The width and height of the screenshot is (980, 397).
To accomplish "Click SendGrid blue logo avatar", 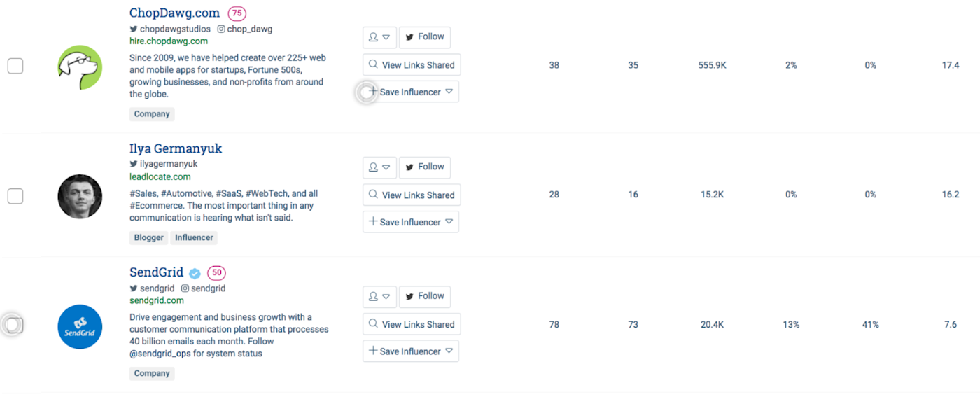I will (80, 327).
